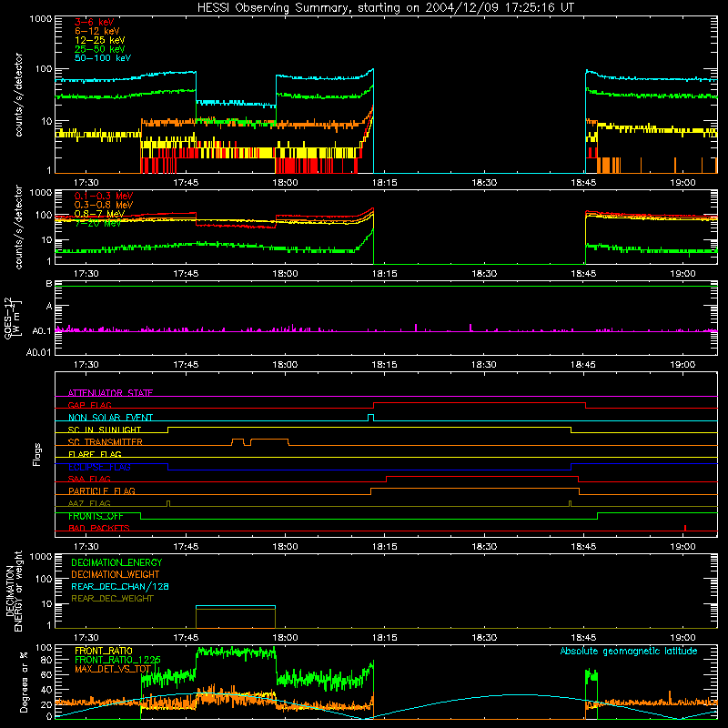Click the REAR_DEC_CHAN cyan decimation box

236,606
